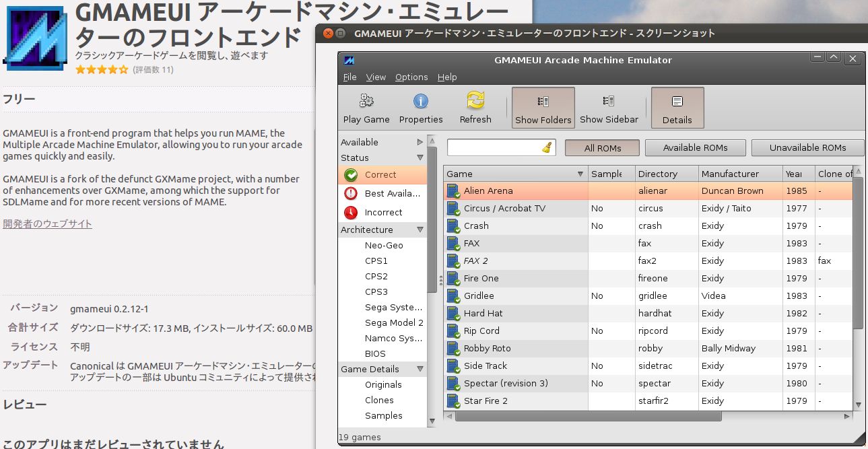Refresh the game list
868x449 pixels.
[x=475, y=101]
